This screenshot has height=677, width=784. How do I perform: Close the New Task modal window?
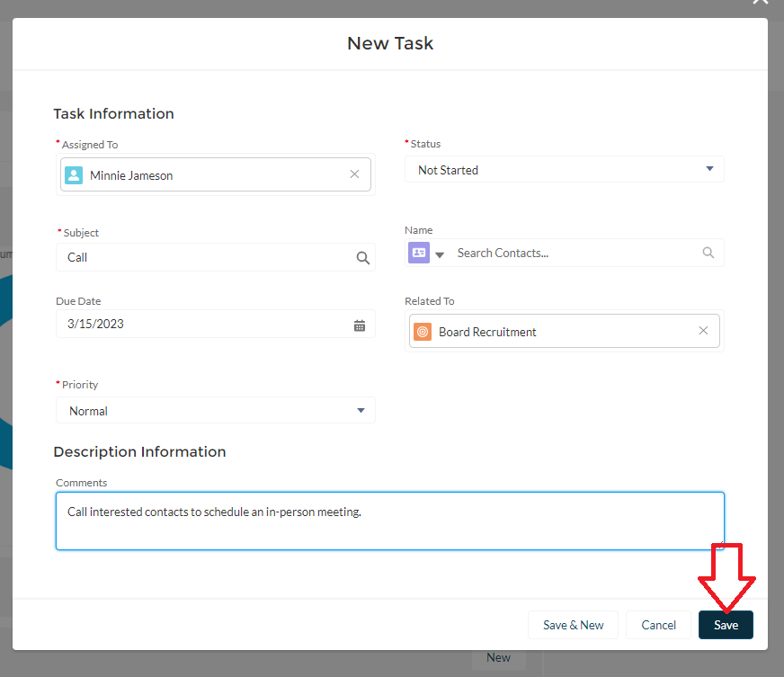click(760, 3)
